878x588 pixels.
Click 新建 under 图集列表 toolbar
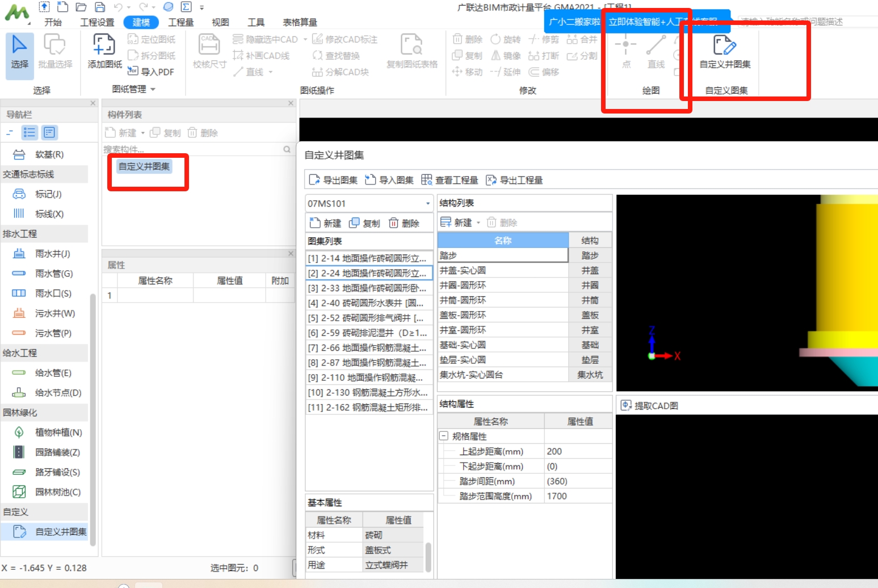(325, 223)
